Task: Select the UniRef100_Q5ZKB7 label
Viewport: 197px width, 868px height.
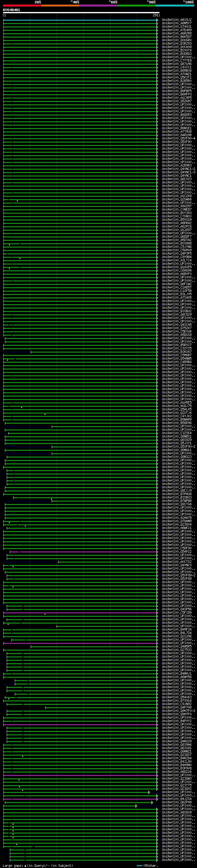Action: 177,101
